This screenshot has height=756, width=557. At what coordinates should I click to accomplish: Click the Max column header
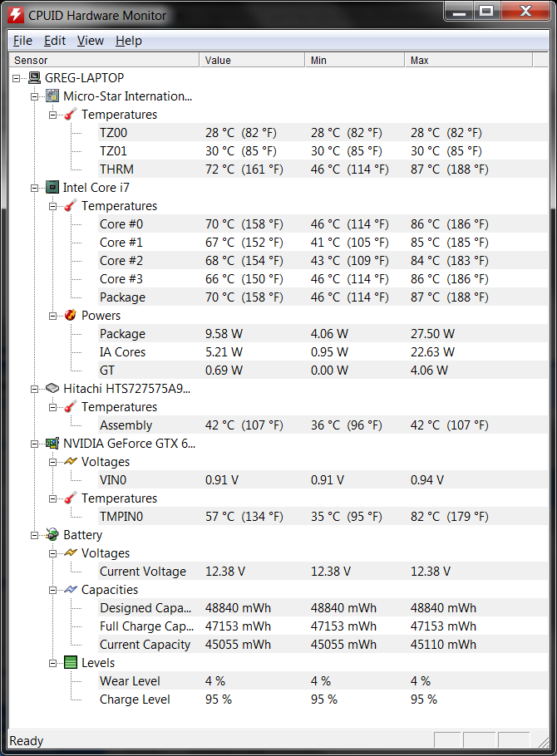(468, 60)
